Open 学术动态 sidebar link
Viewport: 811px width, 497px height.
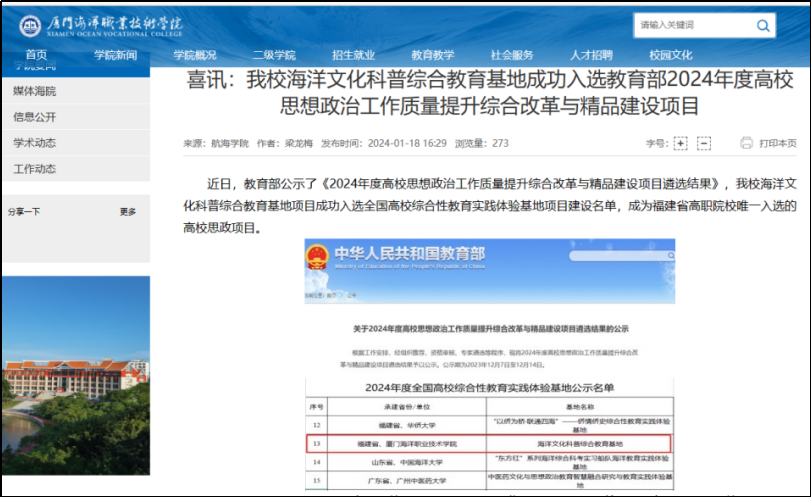point(35,143)
